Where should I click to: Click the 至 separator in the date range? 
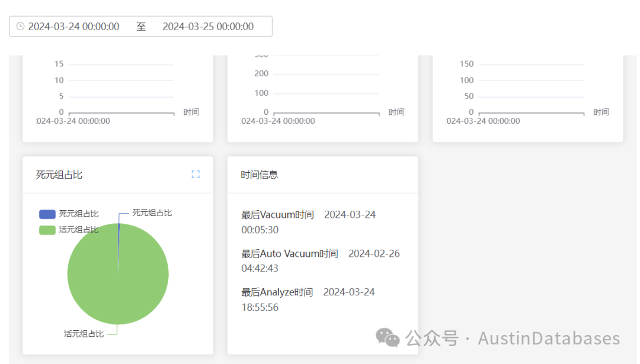141,27
